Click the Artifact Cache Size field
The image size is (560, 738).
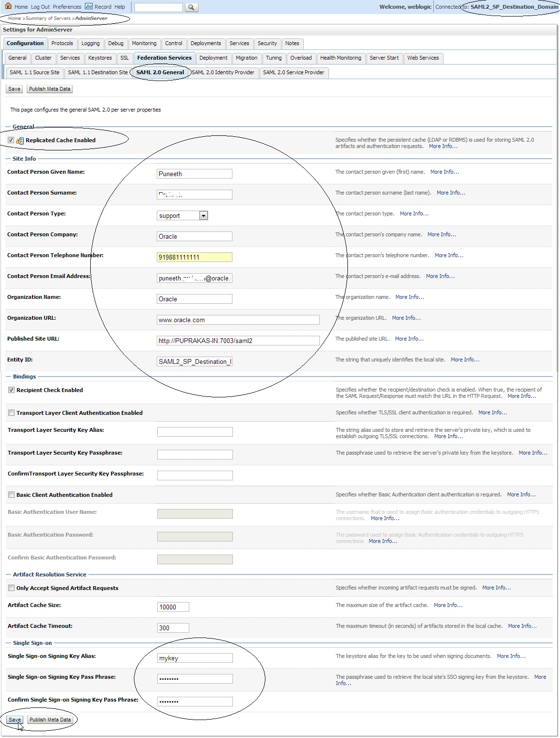tap(173, 607)
